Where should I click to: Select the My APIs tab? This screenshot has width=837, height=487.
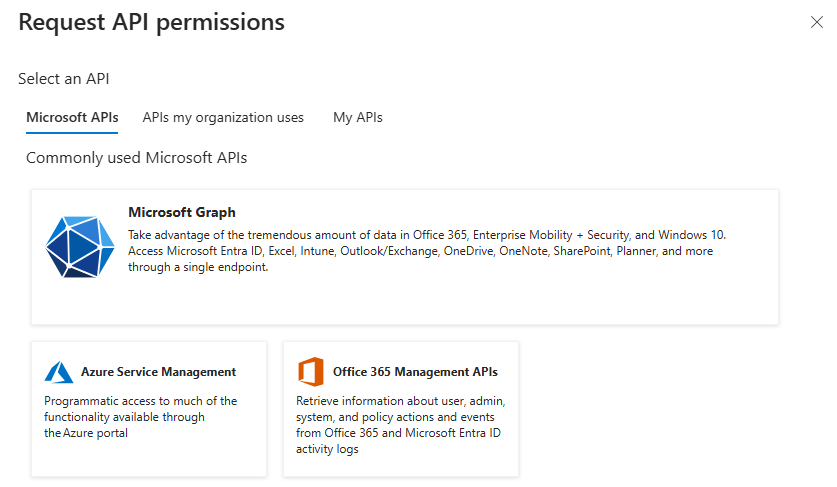pyautogui.click(x=358, y=117)
